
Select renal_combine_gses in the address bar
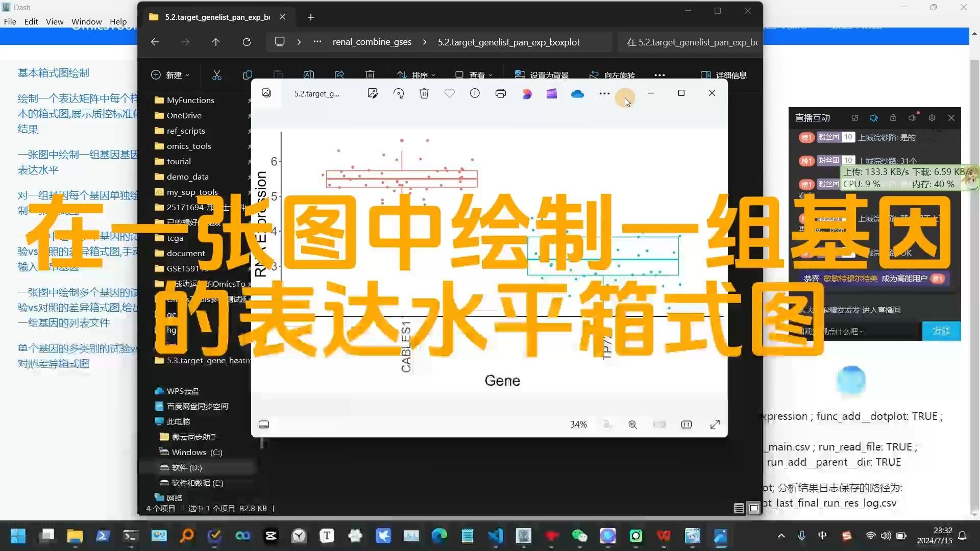tap(372, 42)
